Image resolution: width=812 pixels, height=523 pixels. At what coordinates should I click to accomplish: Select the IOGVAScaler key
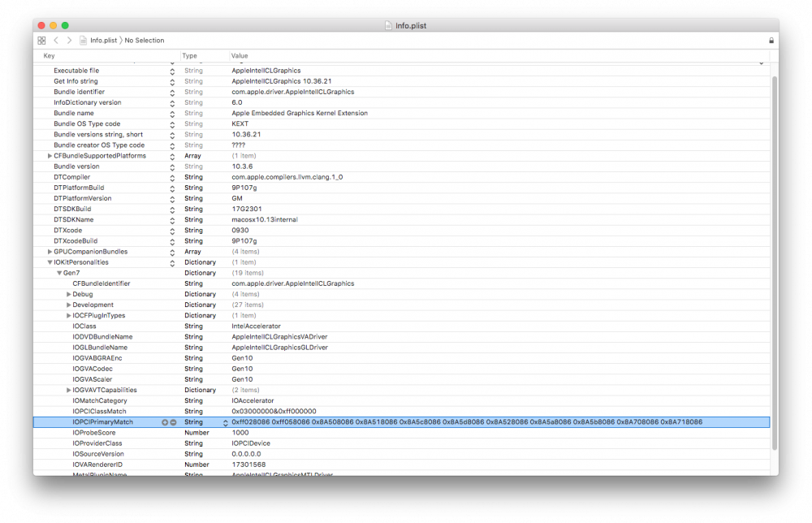click(93, 379)
